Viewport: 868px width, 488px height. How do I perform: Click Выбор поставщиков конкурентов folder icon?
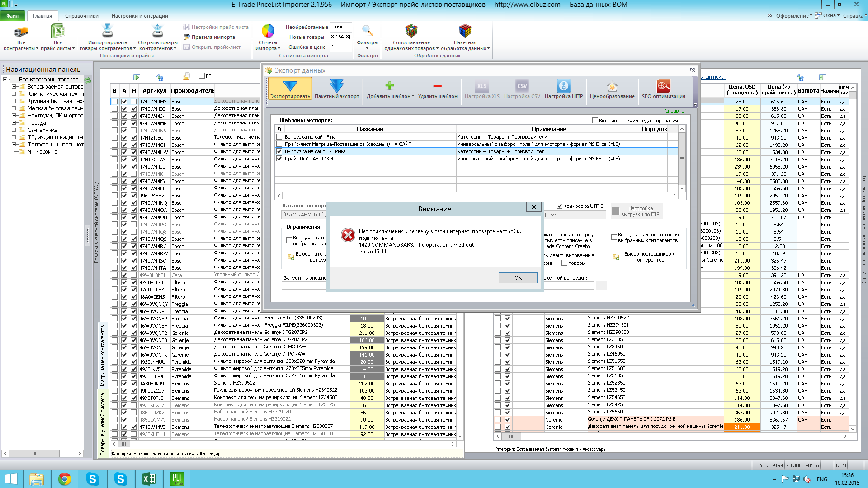pyautogui.click(x=616, y=257)
